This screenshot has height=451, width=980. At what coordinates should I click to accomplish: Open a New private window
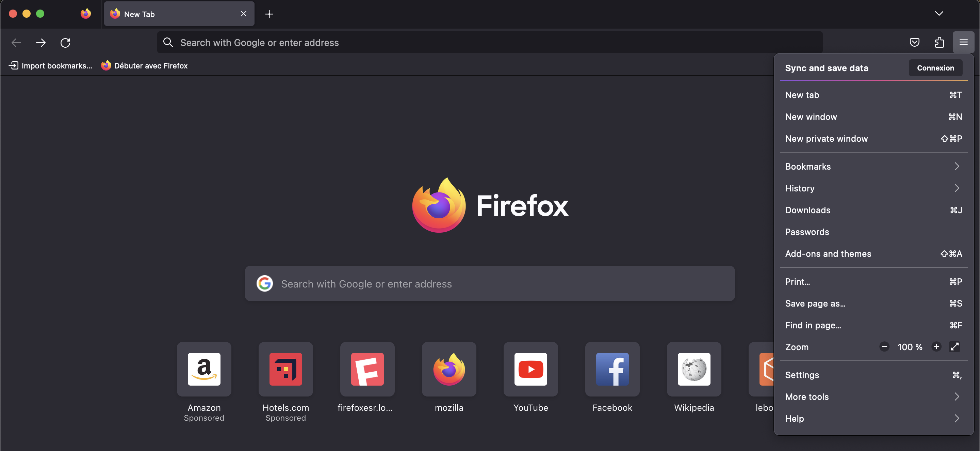[873, 138]
